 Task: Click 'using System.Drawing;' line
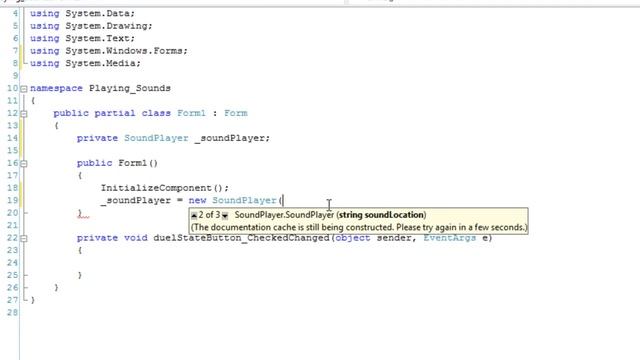pyautogui.click(x=91, y=26)
